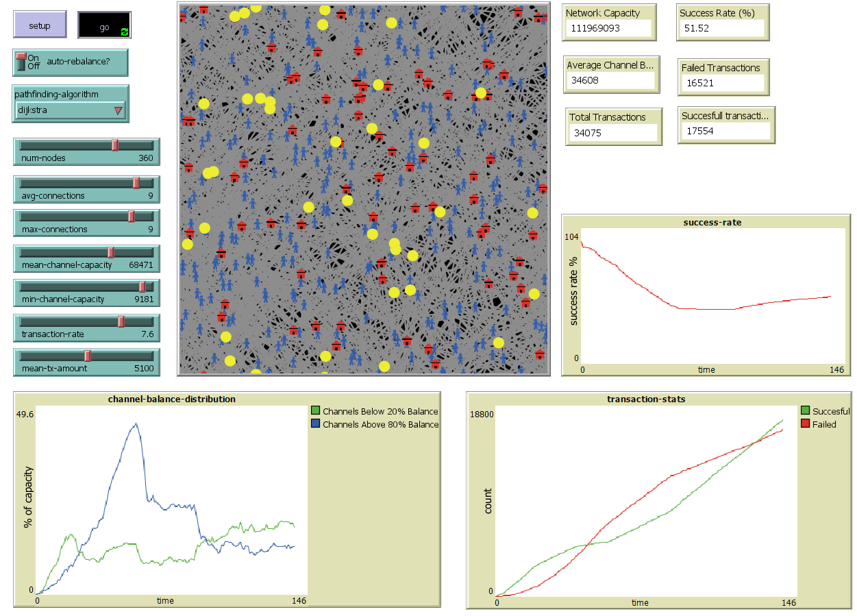This screenshot has height=616, width=857.
Task: Click the Network Capacity monitor value
Action: (608, 28)
